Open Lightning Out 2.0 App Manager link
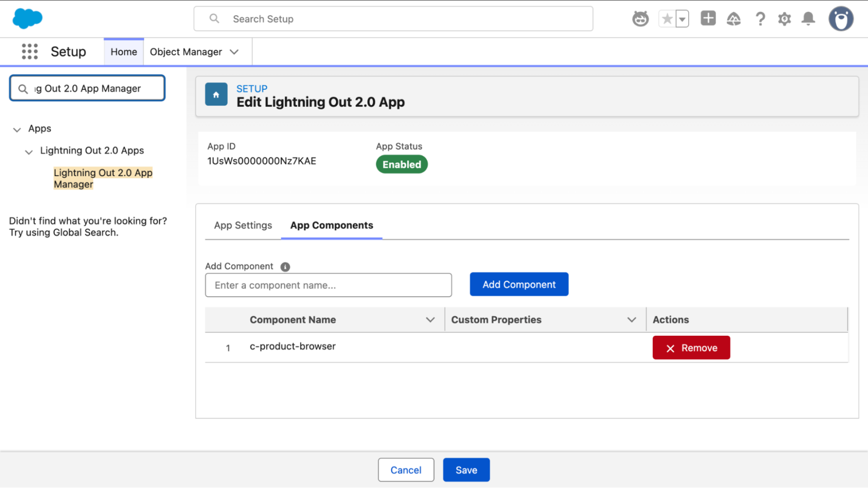The image size is (868, 488). (103, 179)
